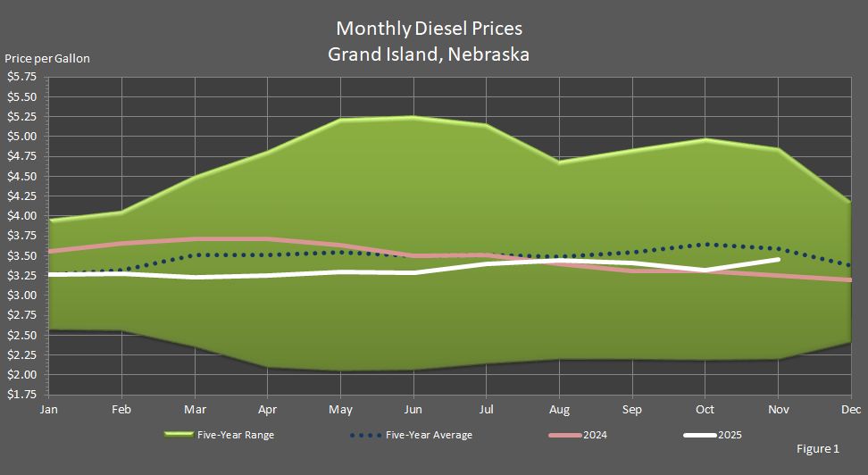868x475 pixels.
Task: Click the 'Monthly Diesel Prices' chart title
Action: tap(429, 29)
